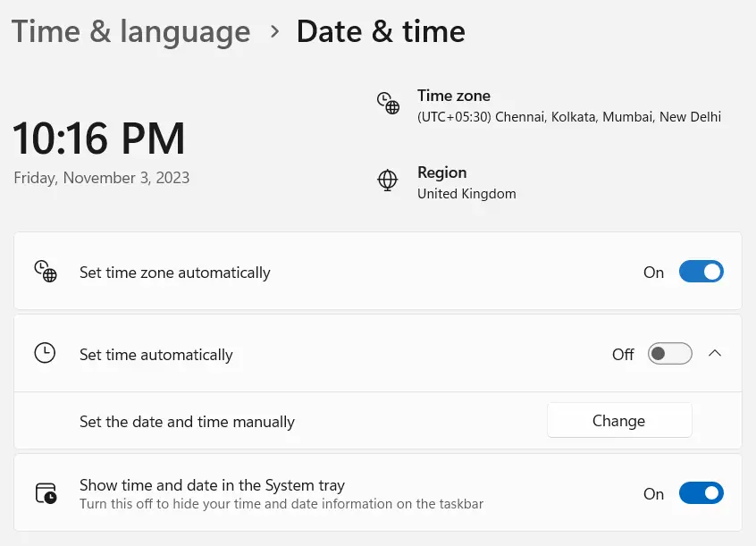Click the UTC+05:30 time zone value
Screen dimensions: 756x546
click(568, 117)
